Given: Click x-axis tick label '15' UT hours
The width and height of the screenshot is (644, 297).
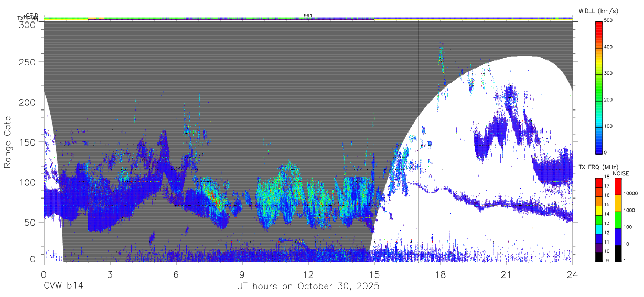Looking at the screenshot, I should coord(374,274).
